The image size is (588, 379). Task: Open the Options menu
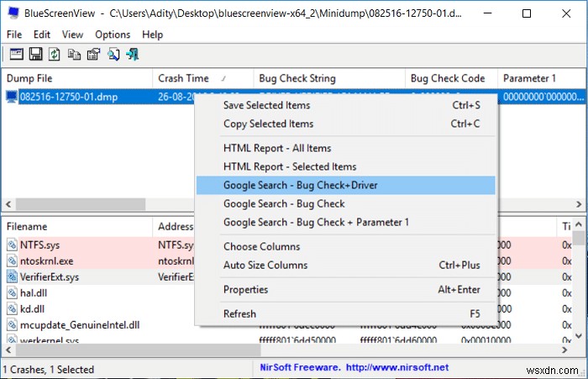pyautogui.click(x=113, y=34)
